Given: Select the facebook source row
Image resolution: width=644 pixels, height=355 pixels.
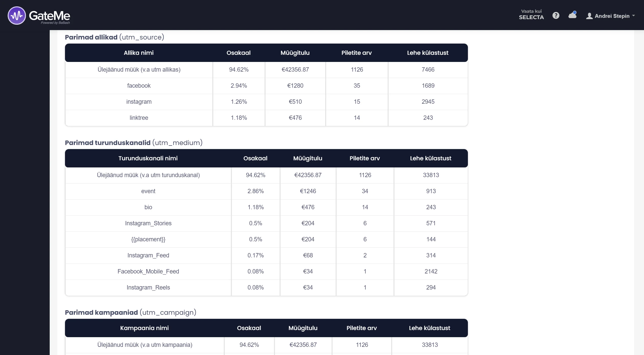Looking at the screenshot, I should [x=266, y=86].
